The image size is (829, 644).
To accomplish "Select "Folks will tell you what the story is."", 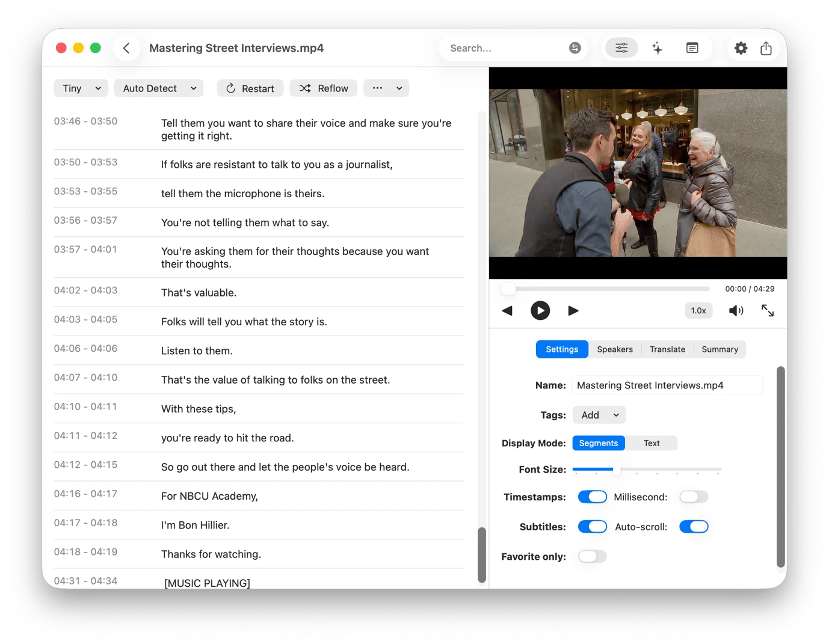I will point(244,322).
